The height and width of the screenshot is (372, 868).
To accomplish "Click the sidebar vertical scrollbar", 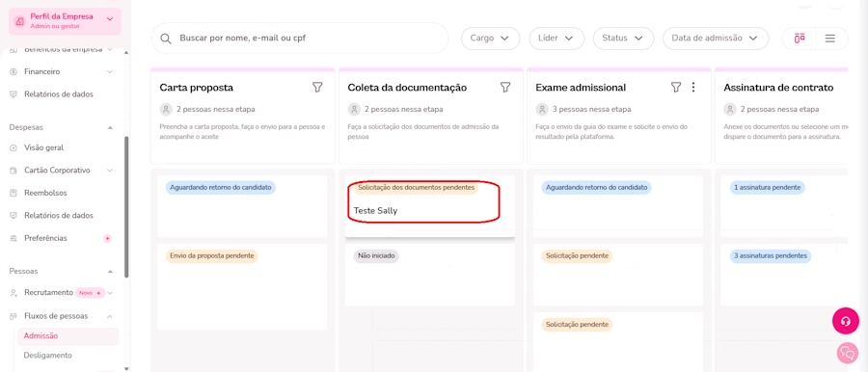I will pyautogui.click(x=126, y=207).
